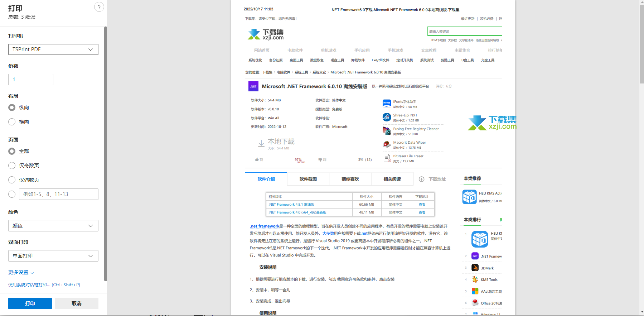Open .NET Framework 4.0 (x64_x86)最新版 link

[297, 212]
